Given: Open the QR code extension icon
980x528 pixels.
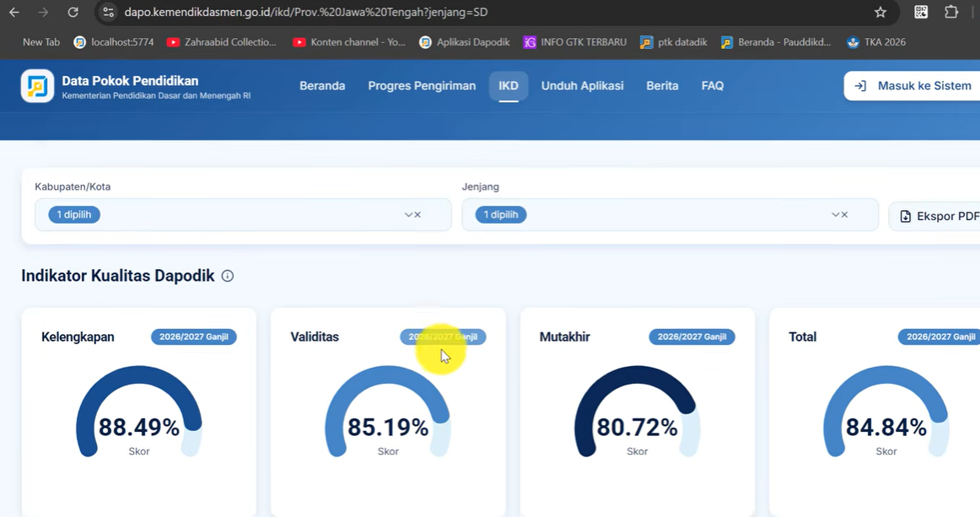Looking at the screenshot, I should click(921, 12).
